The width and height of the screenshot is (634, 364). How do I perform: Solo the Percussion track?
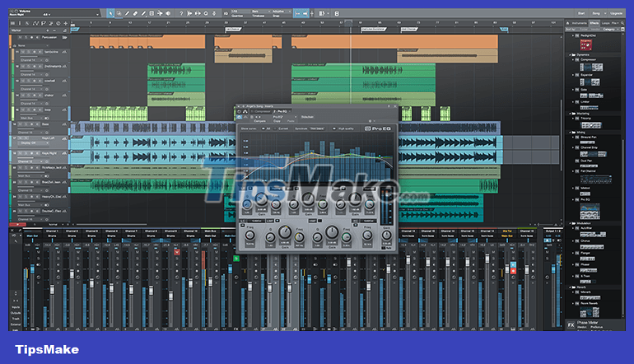coord(26,37)
